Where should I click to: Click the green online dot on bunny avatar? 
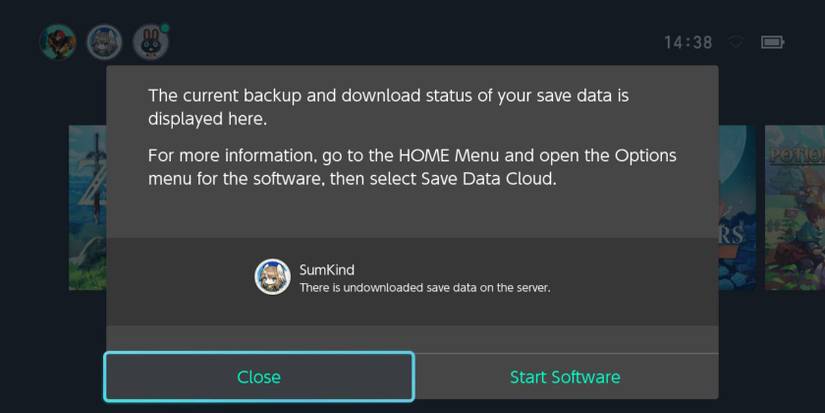pyautogui.click(x=165, y=28)
